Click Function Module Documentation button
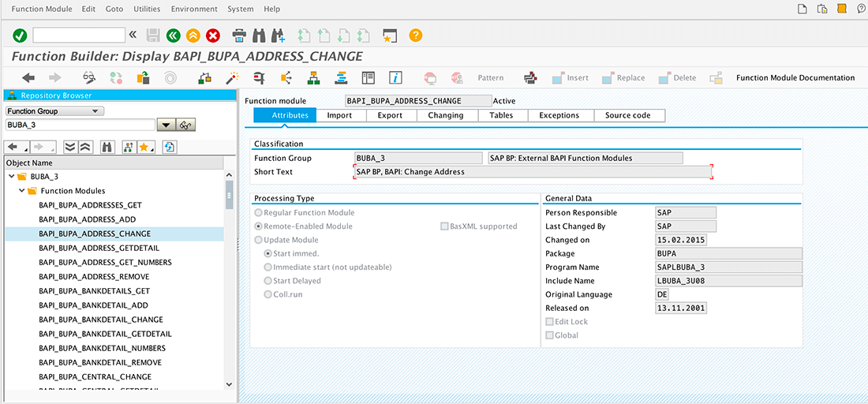The height and width of the screenshot is (404, 868). [x=795, y=78]
